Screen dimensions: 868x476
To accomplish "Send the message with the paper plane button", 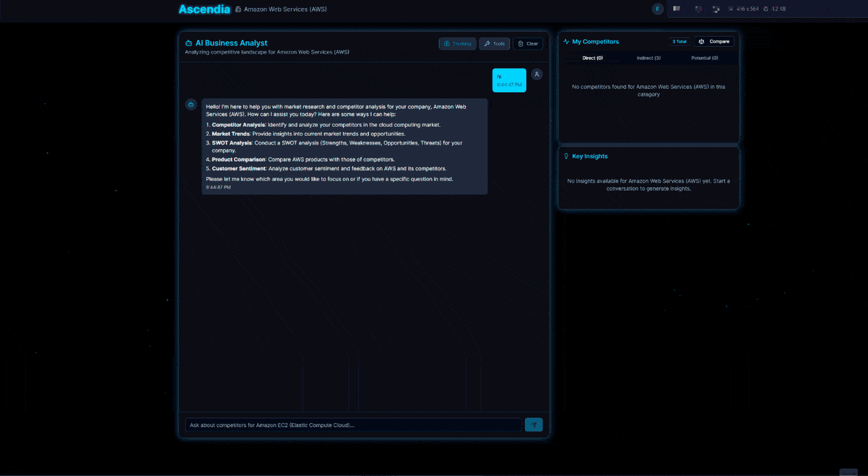I will point(534,424).
